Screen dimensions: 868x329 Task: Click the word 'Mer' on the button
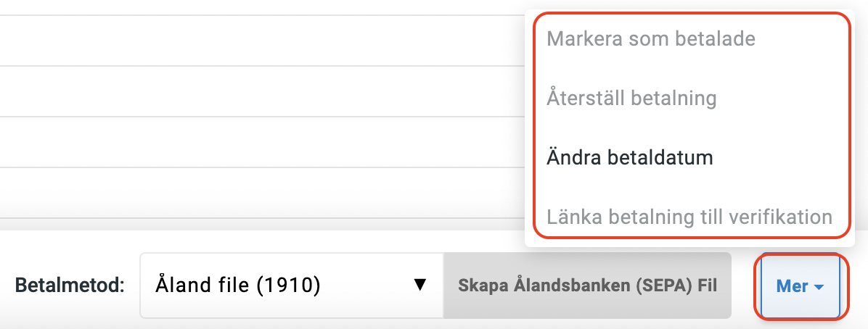pos(792,286)
